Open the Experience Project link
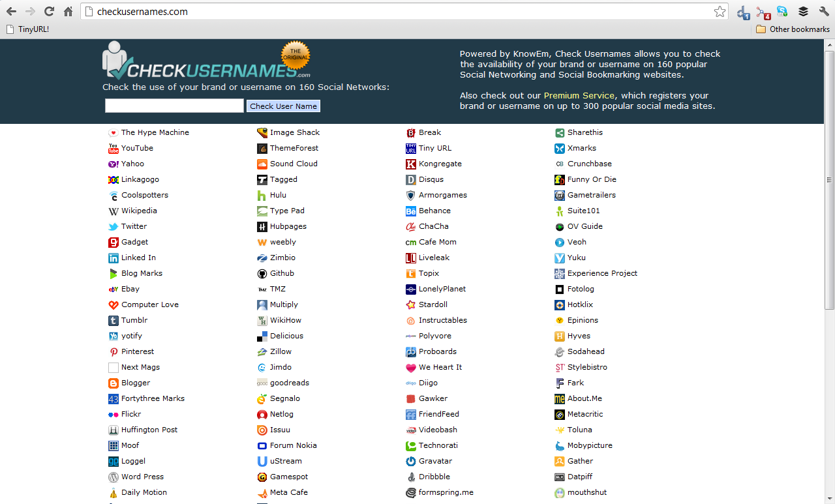 tap(603, 273)
